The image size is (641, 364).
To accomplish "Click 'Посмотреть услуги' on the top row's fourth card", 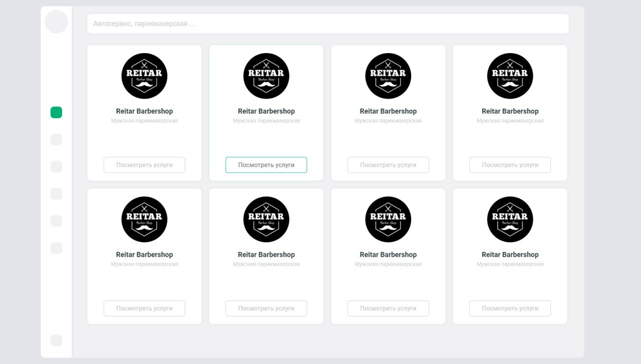I will [510, 165].
